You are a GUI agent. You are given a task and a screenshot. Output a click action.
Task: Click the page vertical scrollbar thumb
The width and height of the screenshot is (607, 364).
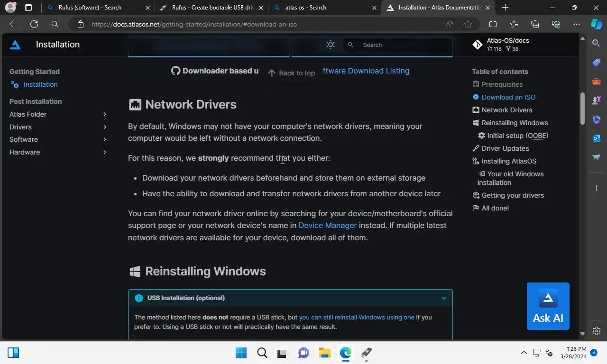click(x=583, y=109)
